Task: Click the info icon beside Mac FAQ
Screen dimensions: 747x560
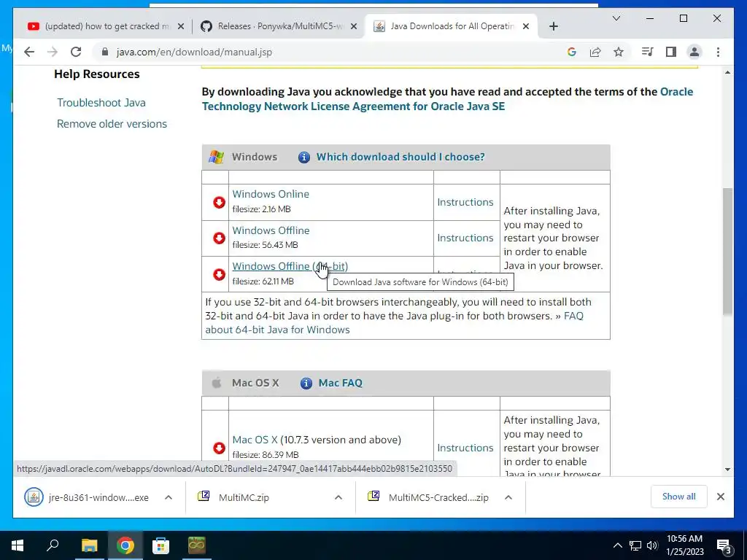Action: (306, 384)
